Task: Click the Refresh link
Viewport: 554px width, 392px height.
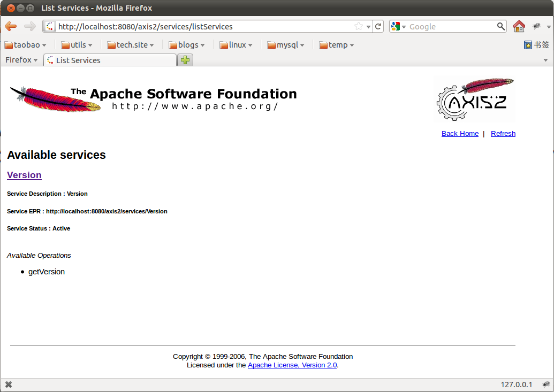Action: click(x=503, y=134)
